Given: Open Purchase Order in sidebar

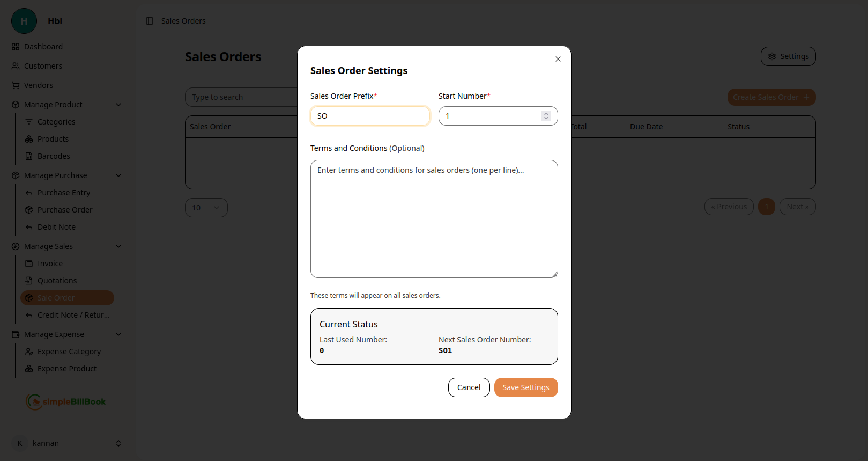Looking at the screenshot, I should point(64,210).
